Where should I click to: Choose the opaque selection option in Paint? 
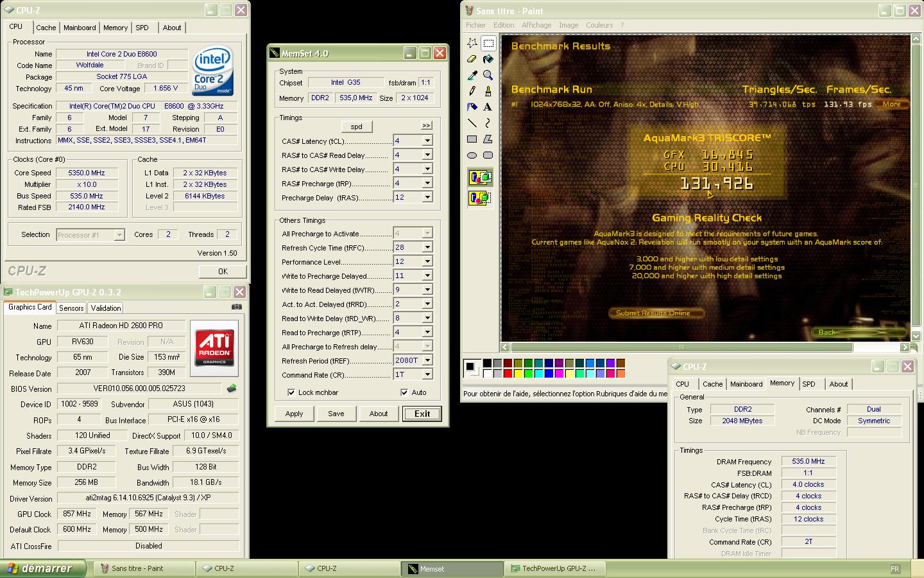coord(480,177)
